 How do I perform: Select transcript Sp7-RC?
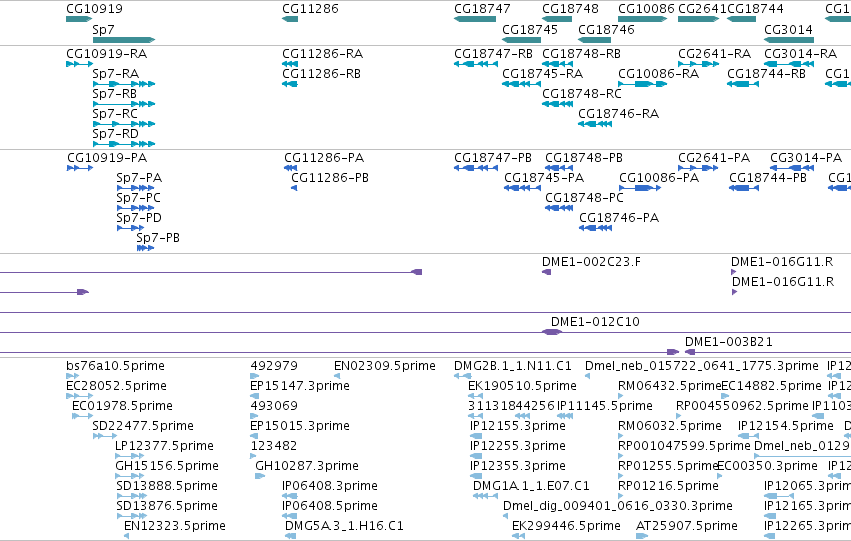115,114
